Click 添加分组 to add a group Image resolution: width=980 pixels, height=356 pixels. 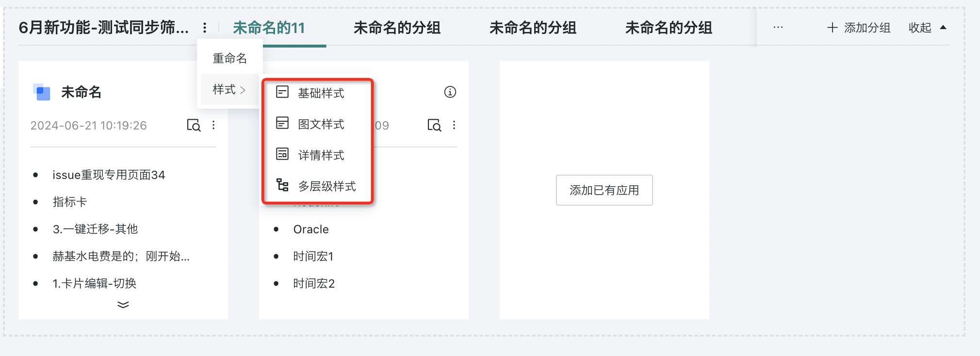[x=859, y=28]
